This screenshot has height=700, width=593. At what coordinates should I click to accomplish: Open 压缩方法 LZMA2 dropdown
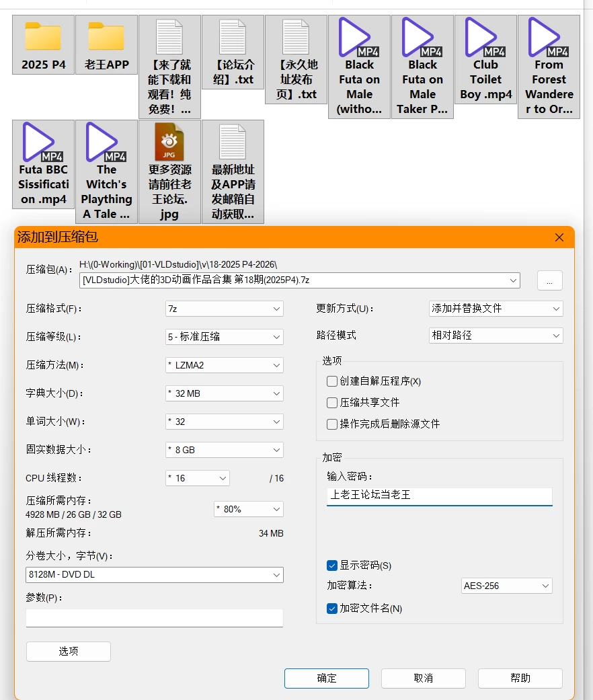point(225,365)
